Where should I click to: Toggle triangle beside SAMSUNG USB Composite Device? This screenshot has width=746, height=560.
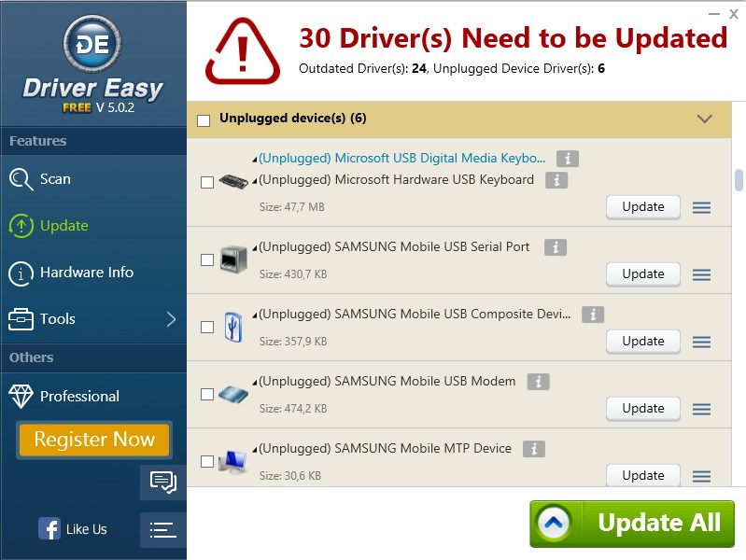[x=255, y=315]
